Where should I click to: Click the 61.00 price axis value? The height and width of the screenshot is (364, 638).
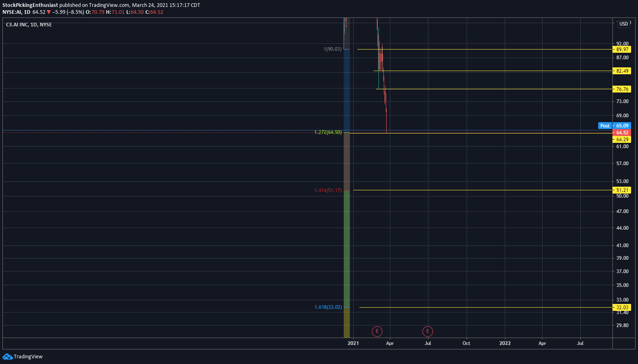coord(622,146)
